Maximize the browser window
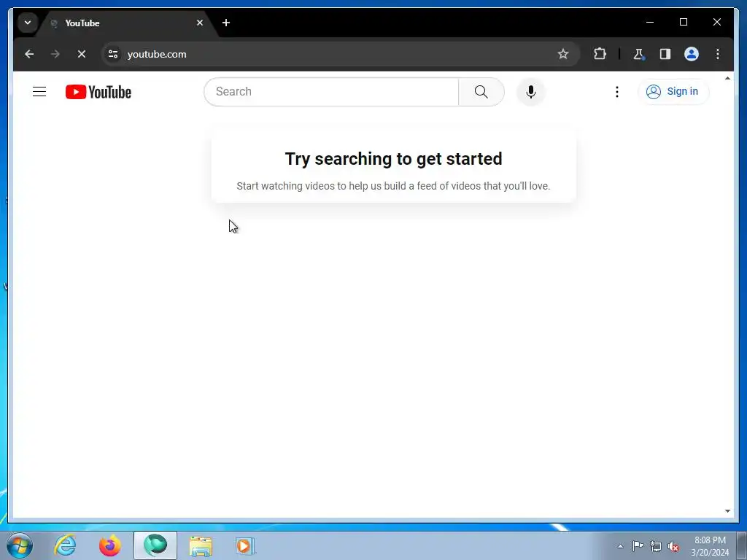The height and width of the screenshot is (560, 747). [683, 22]
